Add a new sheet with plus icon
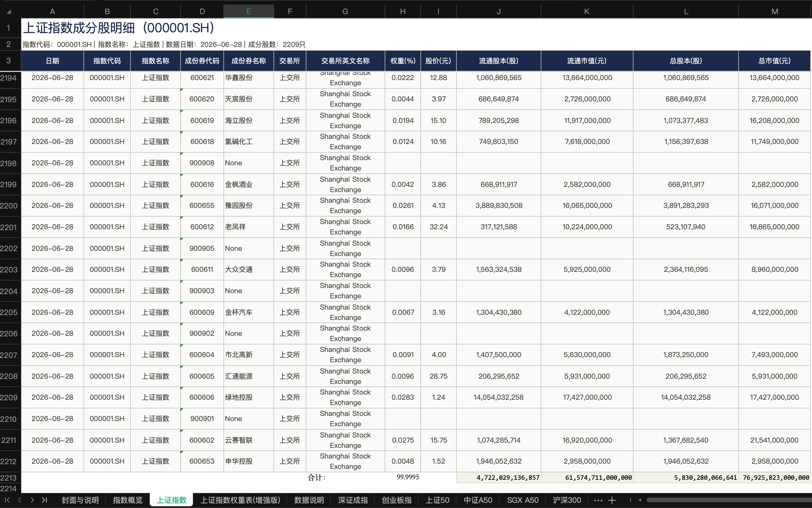The image size is (812, 508). click(x=612, y=500)
